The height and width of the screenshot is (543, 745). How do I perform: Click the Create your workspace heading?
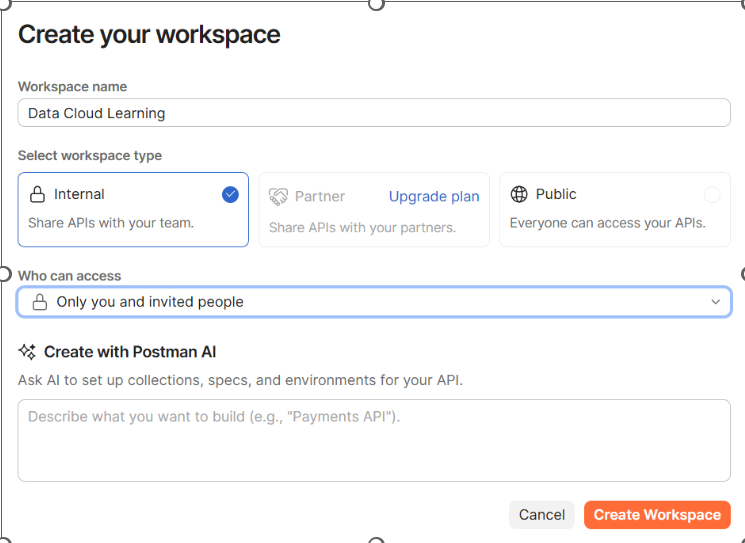coord(149,35)
